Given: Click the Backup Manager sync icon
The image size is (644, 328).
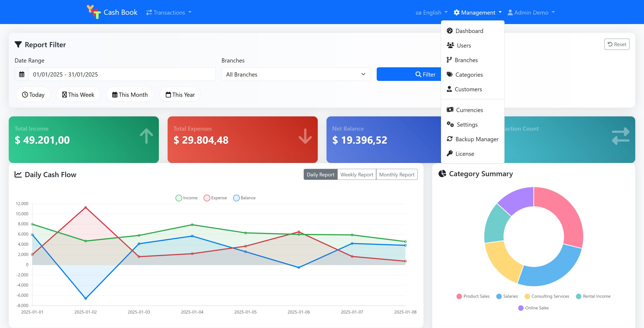Looking at the screenshot, I should [450, 139].
